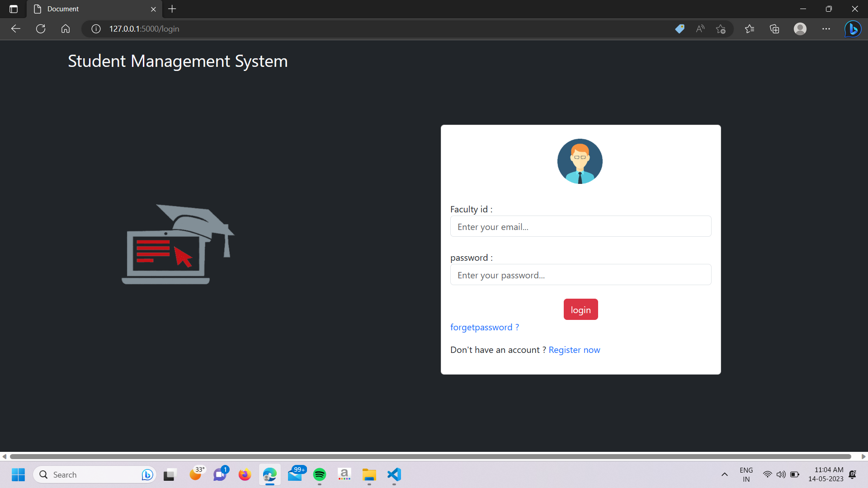Click the Enter your email input field
The image size is (868, 488).
580,226
